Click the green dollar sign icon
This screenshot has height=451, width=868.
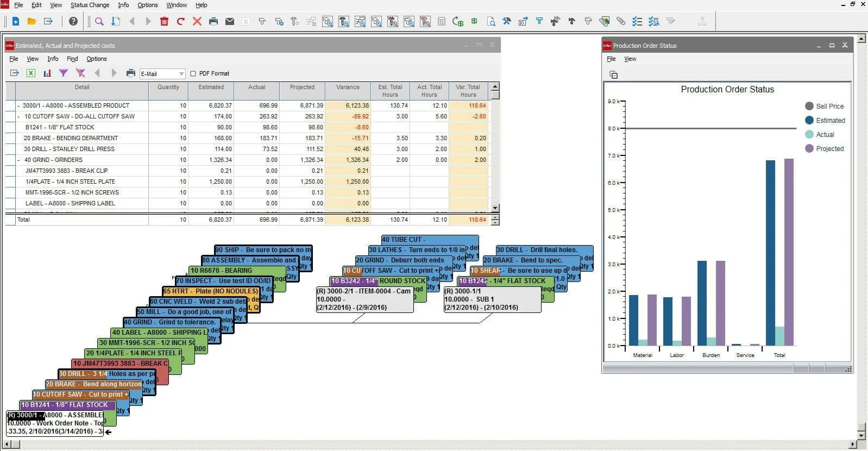pyautogui.click(x=474, y=21)
